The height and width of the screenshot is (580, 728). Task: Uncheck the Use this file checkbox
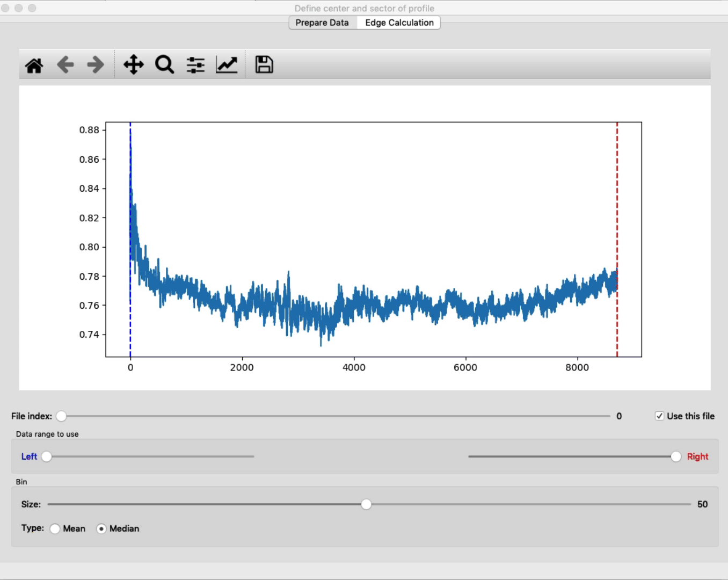click(659, 416)
